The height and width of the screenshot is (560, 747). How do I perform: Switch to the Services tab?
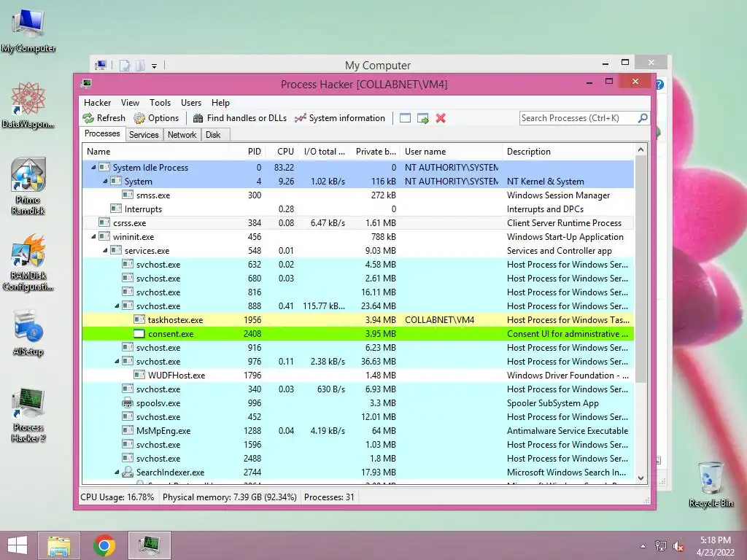tap(144, 135)
